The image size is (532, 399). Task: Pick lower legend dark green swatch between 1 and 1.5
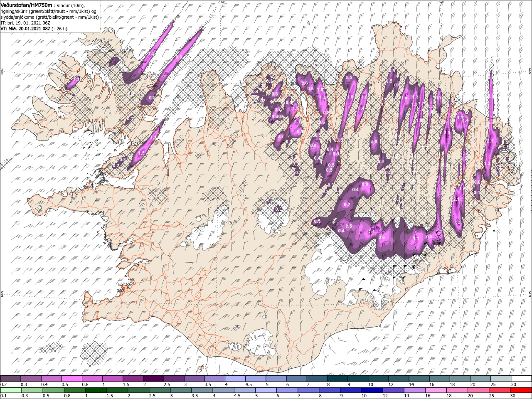point(95,390)
